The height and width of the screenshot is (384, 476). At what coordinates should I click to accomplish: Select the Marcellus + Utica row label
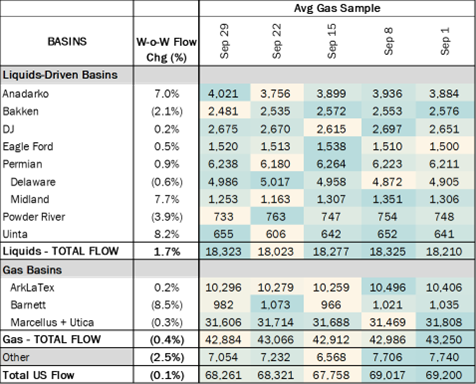52,322
